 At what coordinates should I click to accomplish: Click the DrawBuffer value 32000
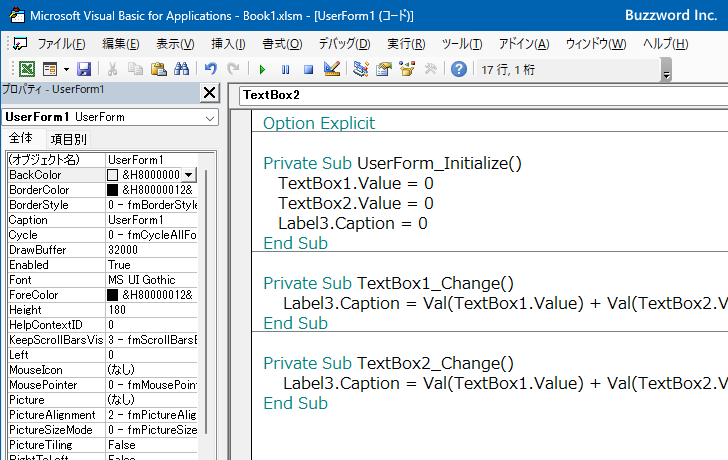pyautogui.click(x=151, y=250)
